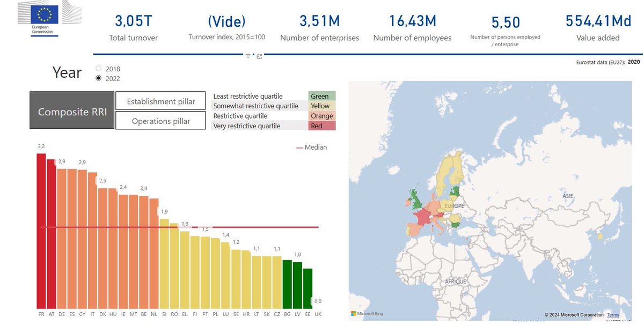This screenshot has height=330, width=644.
Task: Click the Microsoft Bing logo on map
Action: coord(367,313)
